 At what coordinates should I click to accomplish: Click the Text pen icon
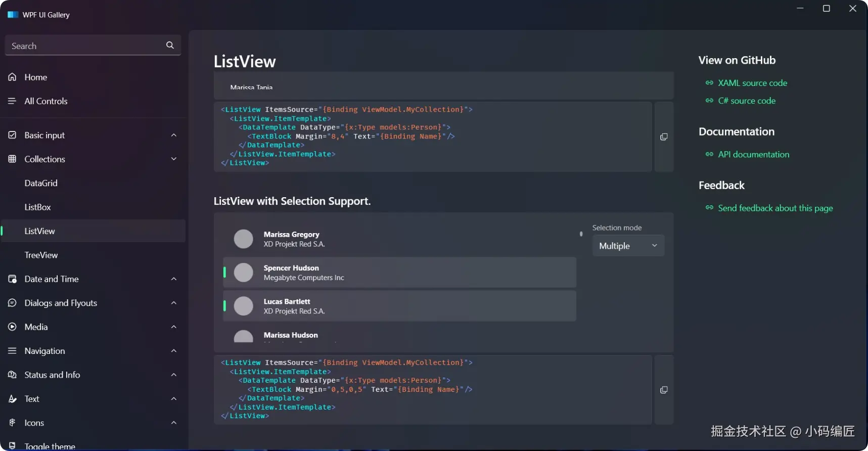pyautogui.click(x=12, y=398)
